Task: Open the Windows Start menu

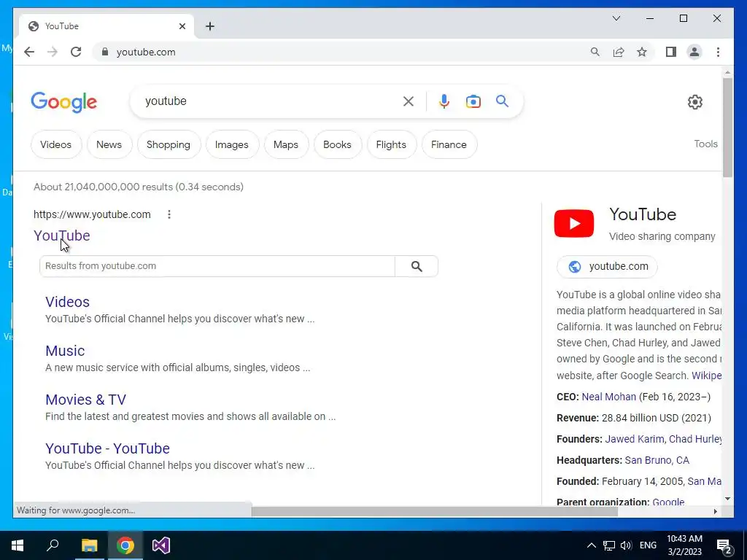Action: coord(18,545)
